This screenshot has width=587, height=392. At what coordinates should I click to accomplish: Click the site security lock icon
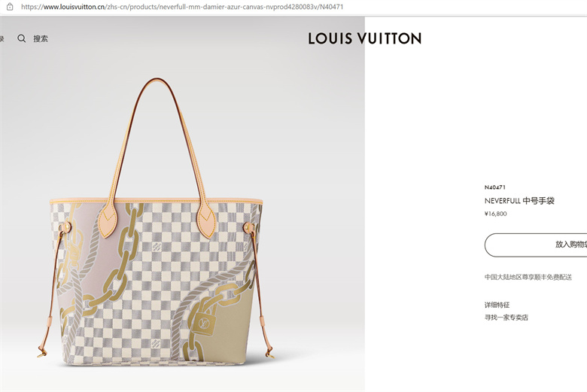[10, 7]
